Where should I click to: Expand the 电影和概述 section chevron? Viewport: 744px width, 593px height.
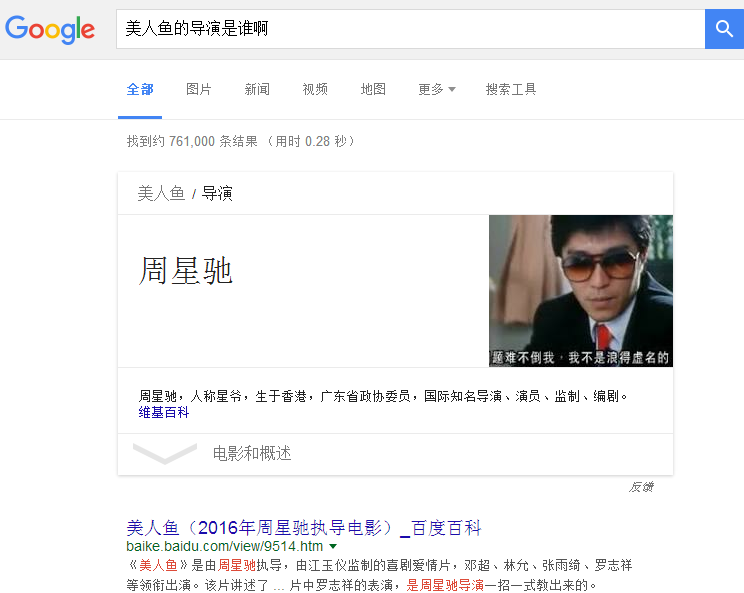(x=165, y=454)
